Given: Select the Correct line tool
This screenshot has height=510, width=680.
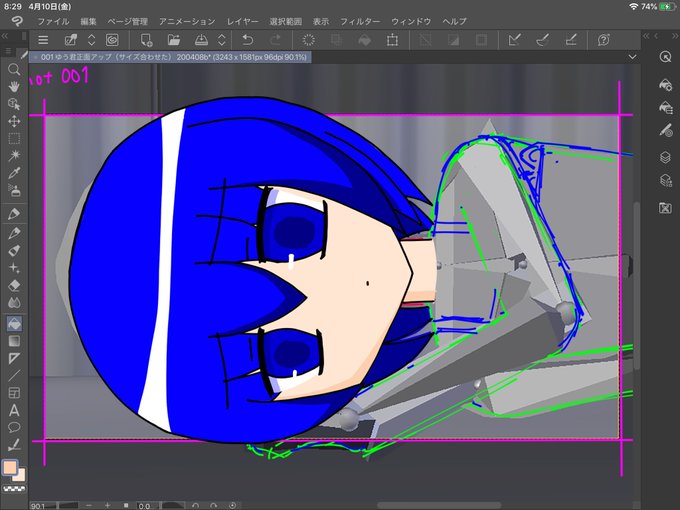Looking at the screenshot, I should (x=14, y=445).
